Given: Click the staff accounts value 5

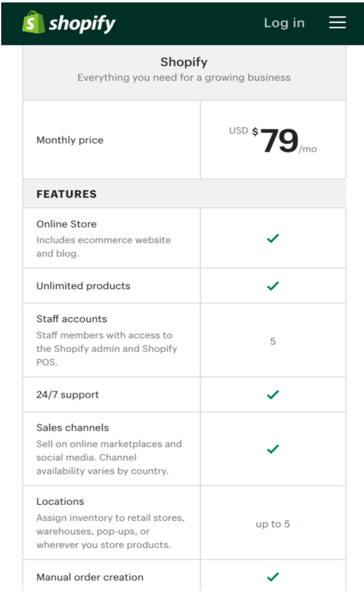Looking at the screenshot, I should 273,341.
